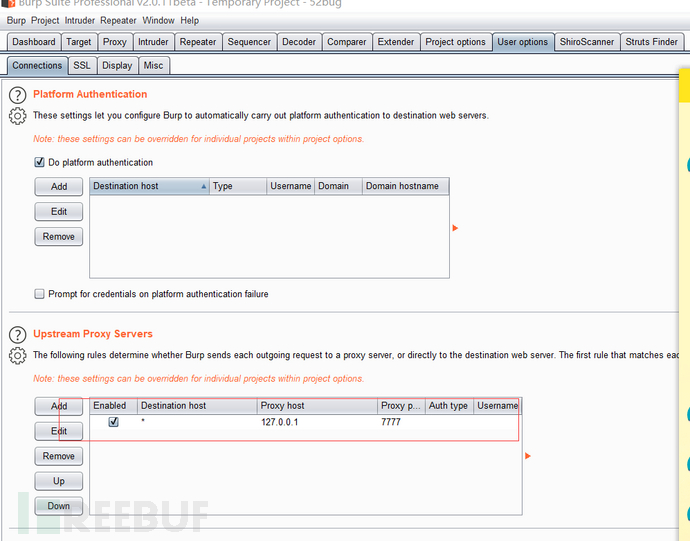Click orange arrow beside upstream proxy table
The image size is (690, 541).
528,456
